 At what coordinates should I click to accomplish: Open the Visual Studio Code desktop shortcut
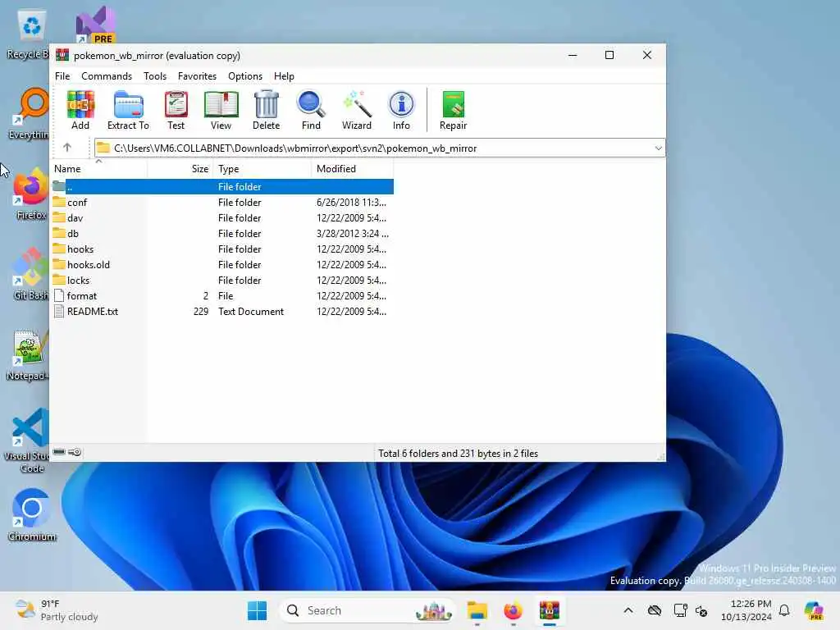tap(28, 441)
